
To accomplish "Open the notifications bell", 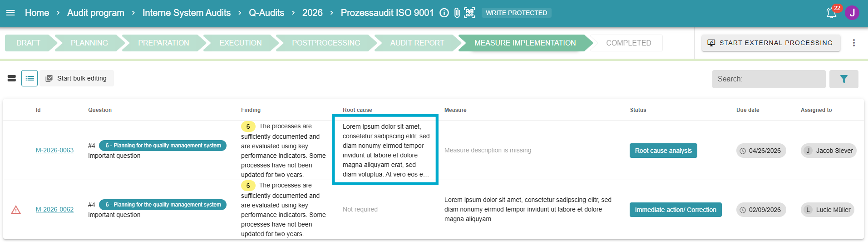I will (x=831, y=13).
